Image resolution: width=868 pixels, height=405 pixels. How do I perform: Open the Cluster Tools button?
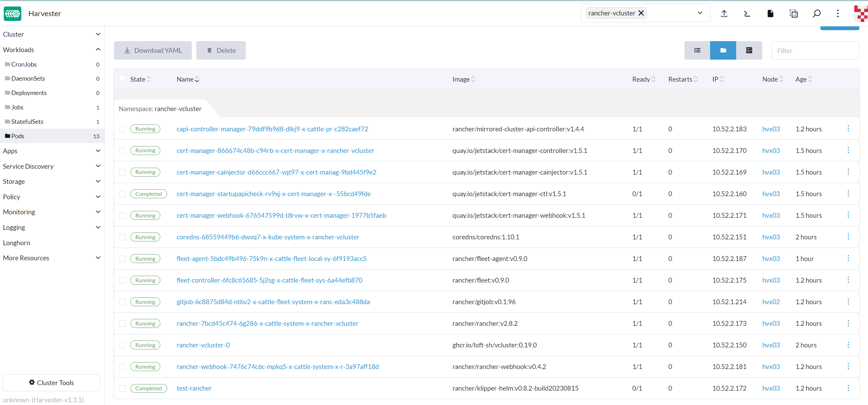tap(51, 383)
